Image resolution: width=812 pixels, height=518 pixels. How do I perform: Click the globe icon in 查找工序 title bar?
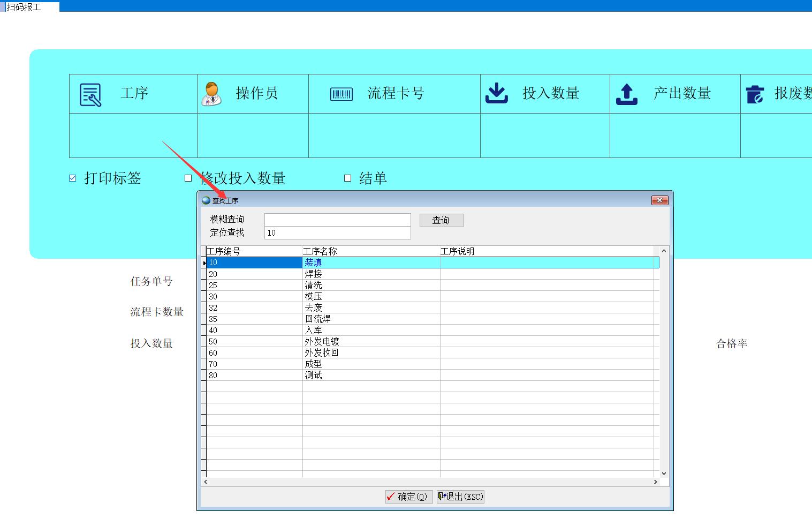tap(206, 200)
